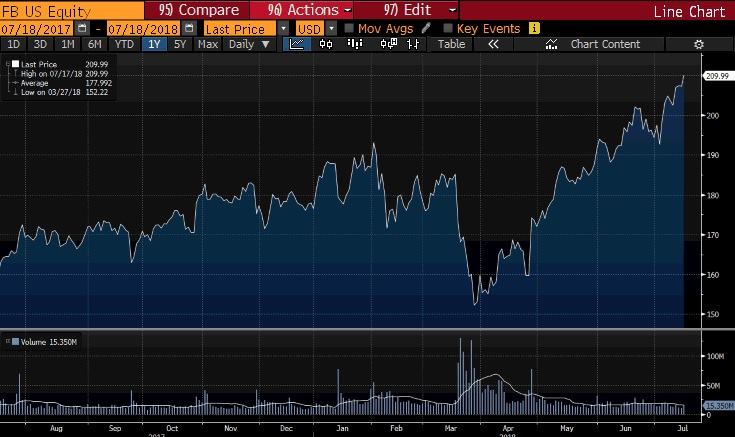Select the Max range tab
Image resolution: width=735 pixels, height=437 pixels.
coord(208,44)
